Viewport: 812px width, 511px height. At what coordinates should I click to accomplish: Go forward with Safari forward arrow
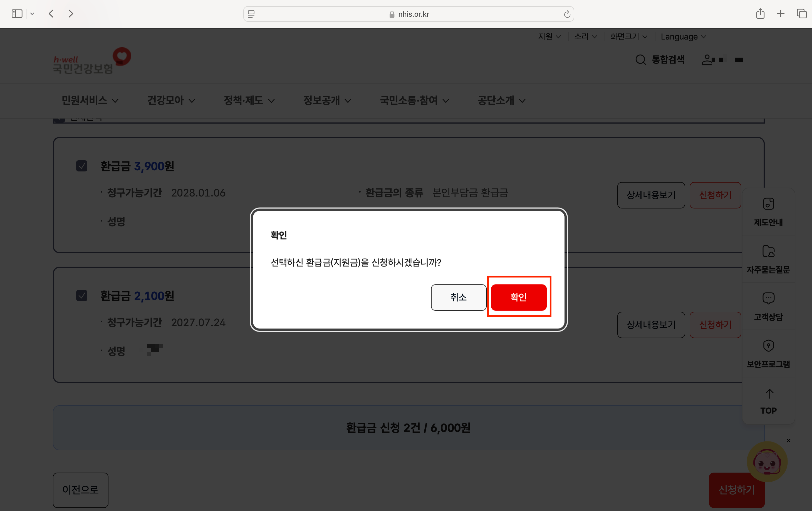point(70,14)
